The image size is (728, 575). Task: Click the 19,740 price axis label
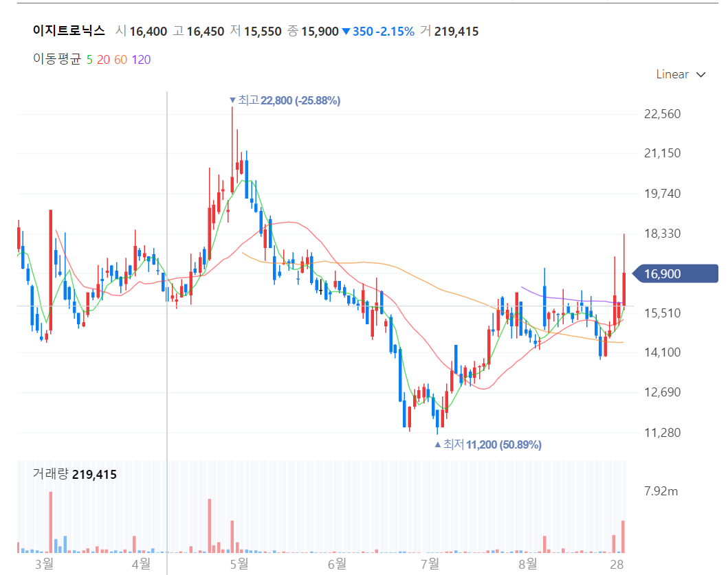coord(662,194)
